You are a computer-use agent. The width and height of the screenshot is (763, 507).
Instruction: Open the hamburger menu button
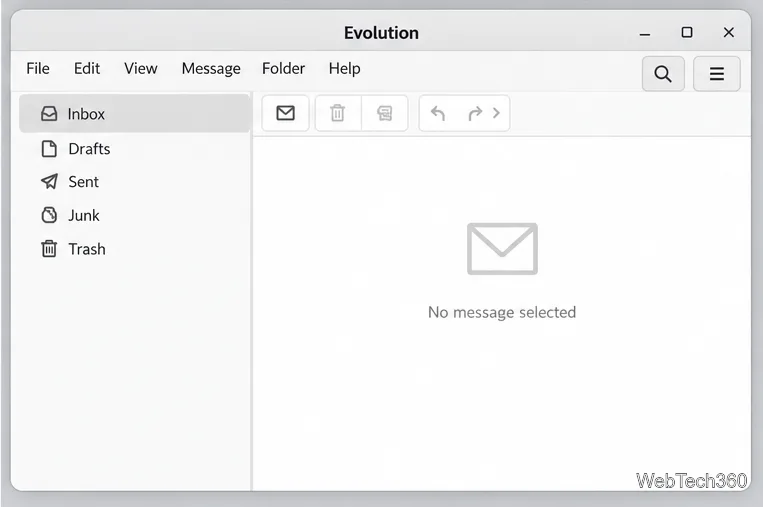(x=716, y=73)
